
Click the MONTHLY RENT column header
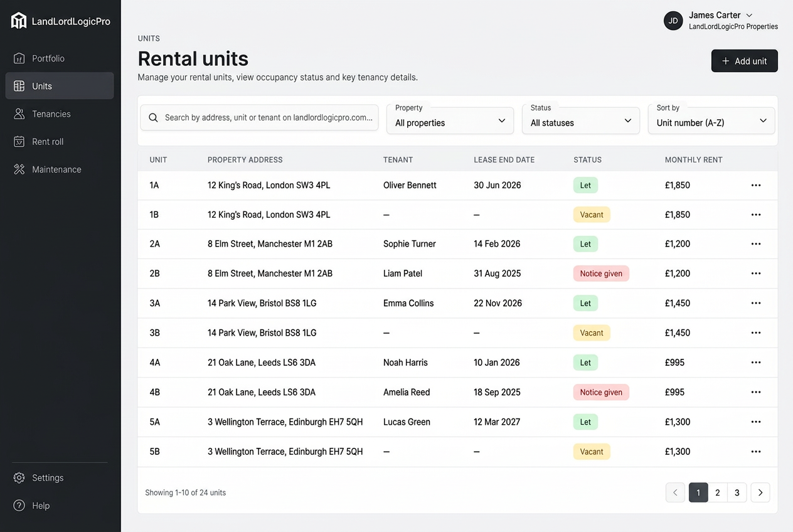coord(694,160)
